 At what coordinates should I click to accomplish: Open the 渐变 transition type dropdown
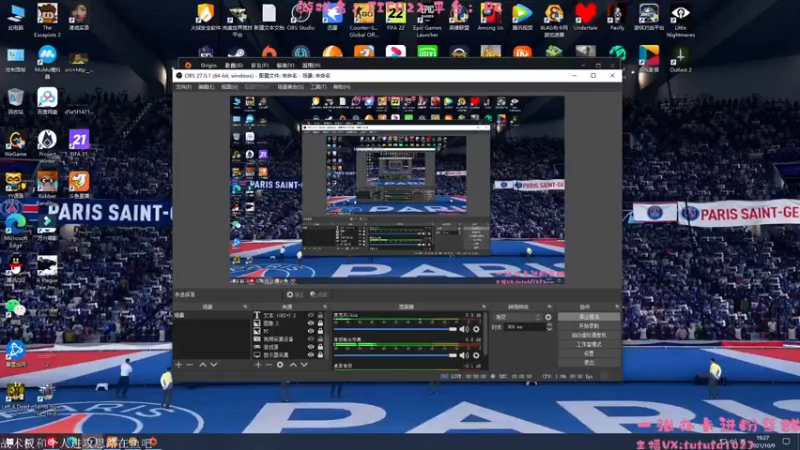[518, 317]
